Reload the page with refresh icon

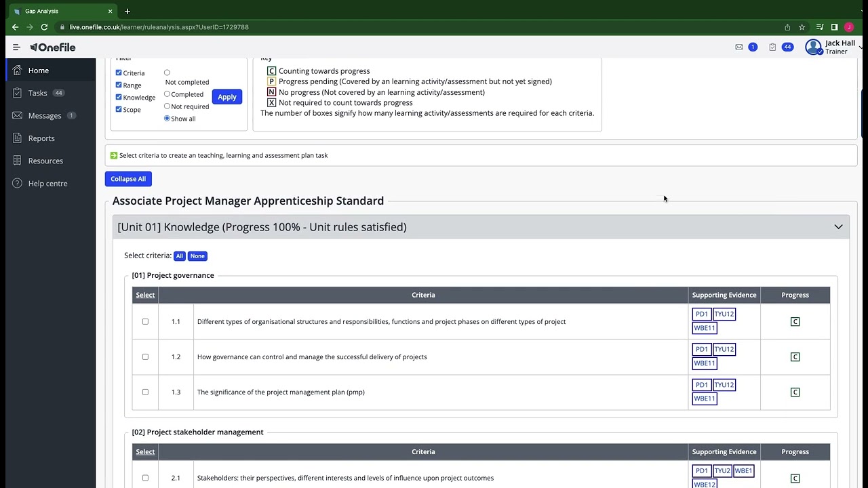pos(44,27)
